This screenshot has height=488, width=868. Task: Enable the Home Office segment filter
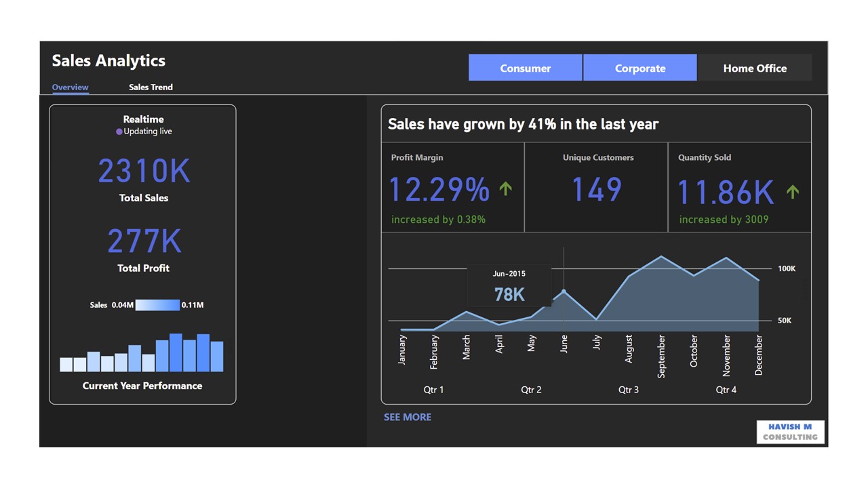[x=755, y=68]
